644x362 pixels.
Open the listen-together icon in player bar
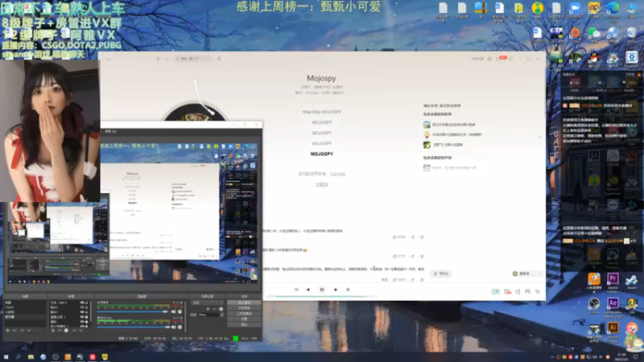coord(527,291)
